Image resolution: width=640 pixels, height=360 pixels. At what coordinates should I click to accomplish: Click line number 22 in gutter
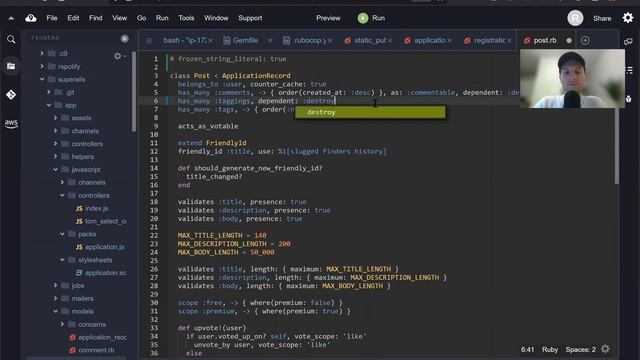coord(154,236)
